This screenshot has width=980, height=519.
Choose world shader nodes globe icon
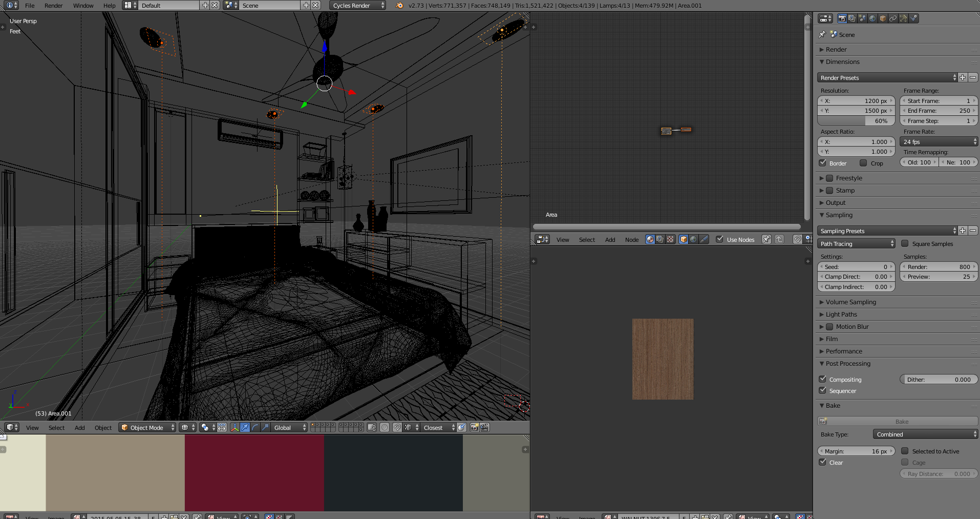694,239
